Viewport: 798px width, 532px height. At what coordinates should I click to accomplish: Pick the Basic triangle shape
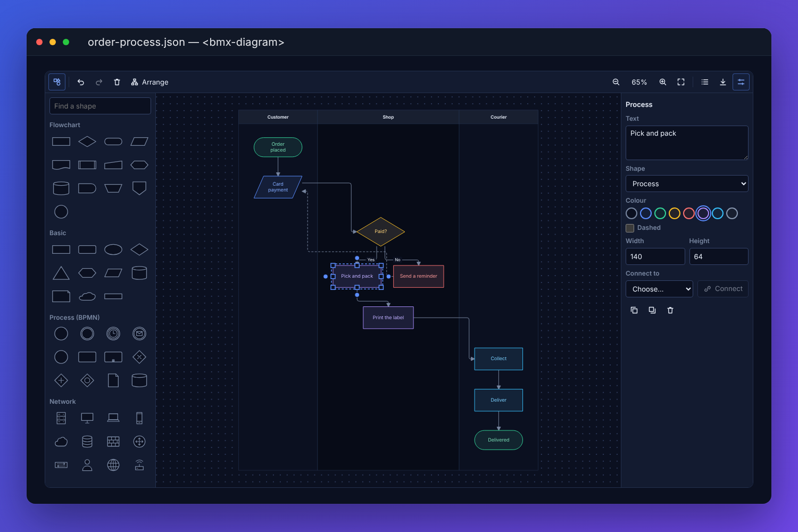point(61,273)
